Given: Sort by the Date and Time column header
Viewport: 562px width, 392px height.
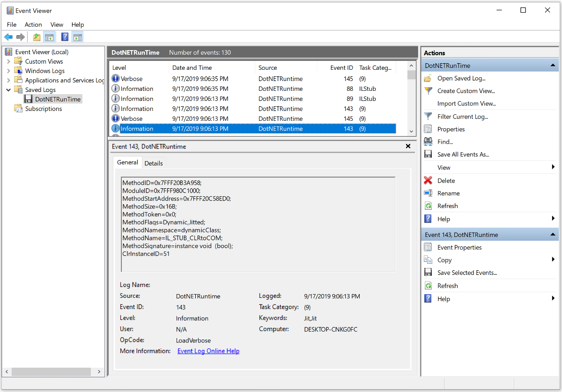Looking at the screenshot, I should point(212,68).
